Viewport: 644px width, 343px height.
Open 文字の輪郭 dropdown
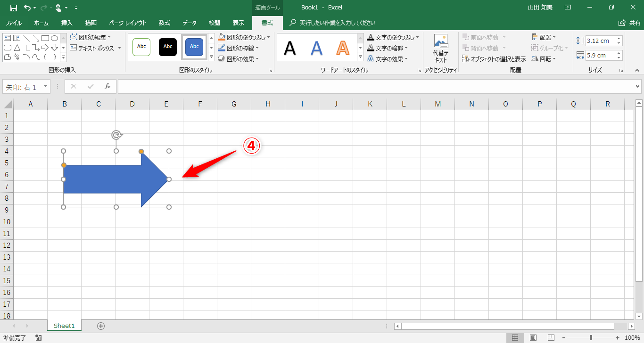[388, 48]
